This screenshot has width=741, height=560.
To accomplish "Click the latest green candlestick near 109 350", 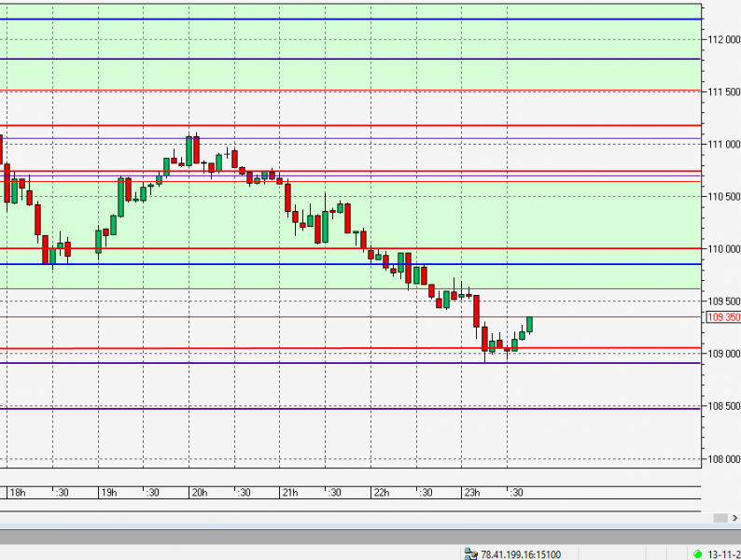I will point(530,325).
